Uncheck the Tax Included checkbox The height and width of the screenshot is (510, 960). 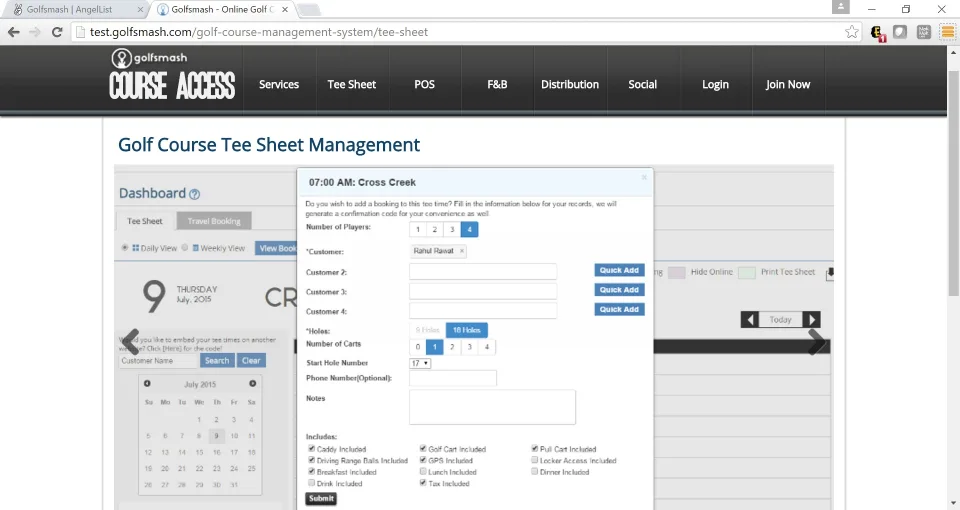click(x=423, y=483)
